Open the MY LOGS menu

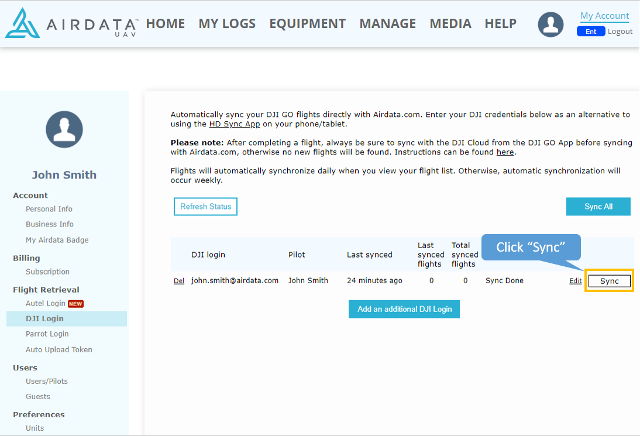tap(227, 24)
